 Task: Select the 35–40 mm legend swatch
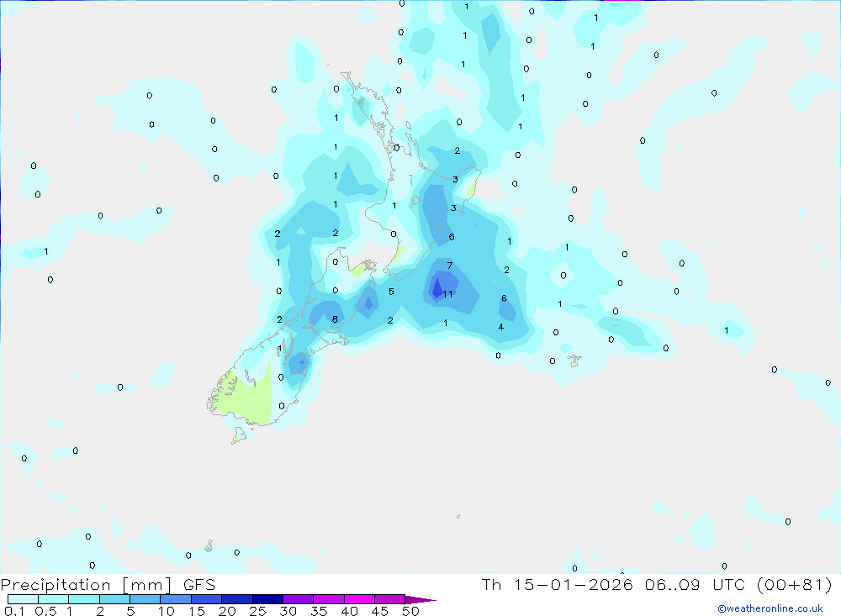pos(328,599)
